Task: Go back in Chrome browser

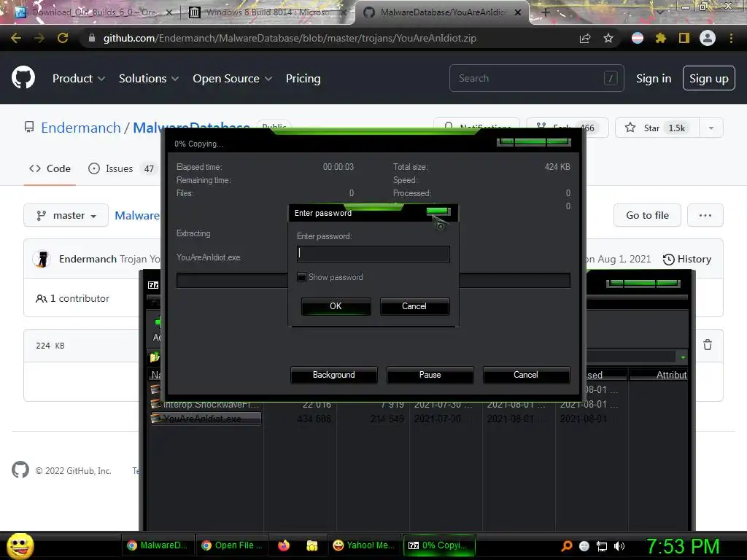Action: [16, 38]
